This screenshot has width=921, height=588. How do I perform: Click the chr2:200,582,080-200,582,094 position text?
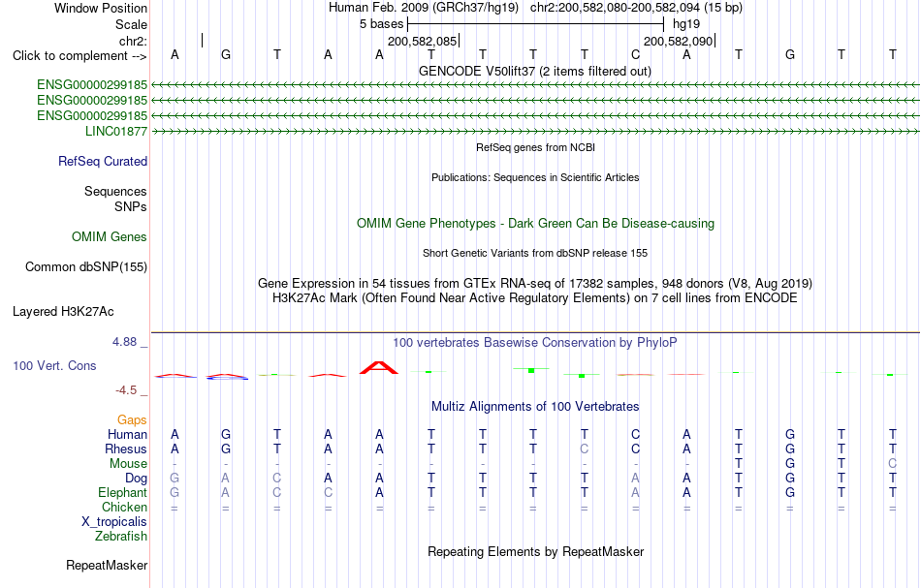tap(636, 8)
